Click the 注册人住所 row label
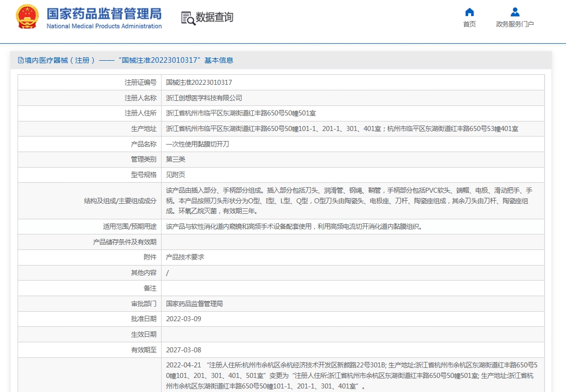 140,113
